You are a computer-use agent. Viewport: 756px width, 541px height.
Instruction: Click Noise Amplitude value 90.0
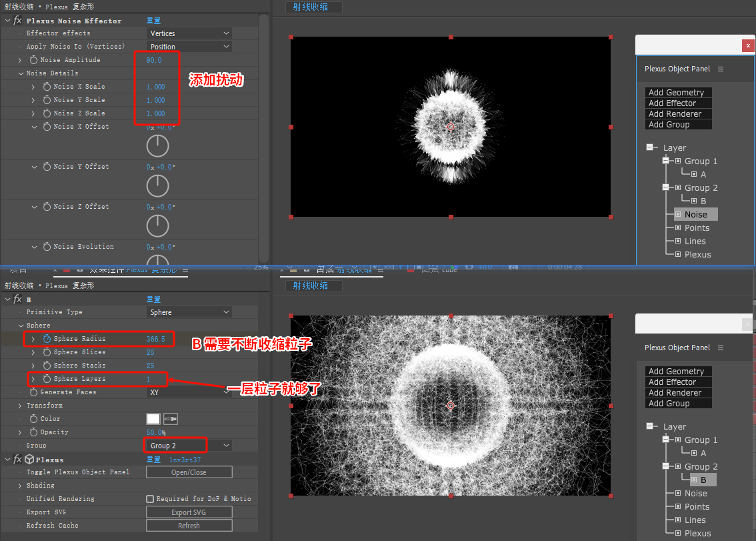tap(154, 60)
